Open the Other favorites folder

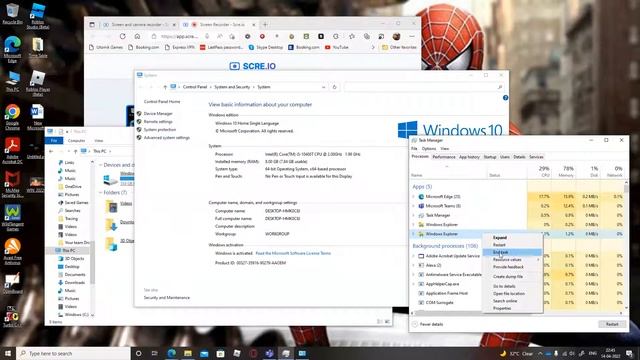pos(399,47)
